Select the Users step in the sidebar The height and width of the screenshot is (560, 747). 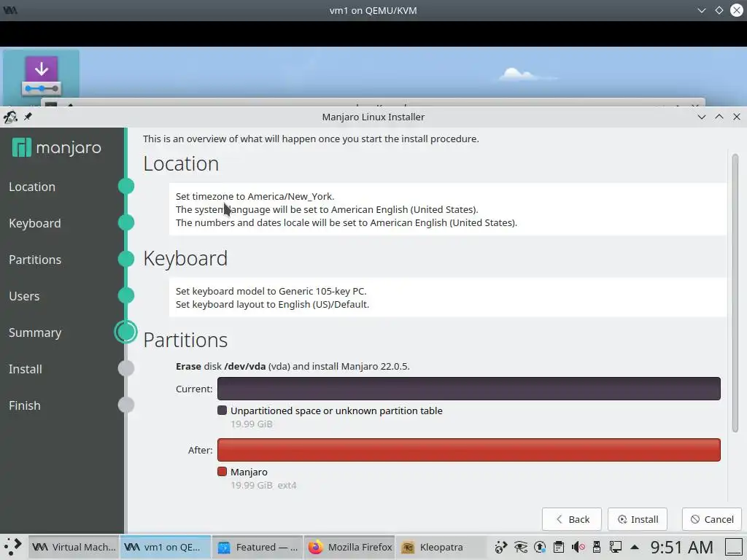coord(24,296)
